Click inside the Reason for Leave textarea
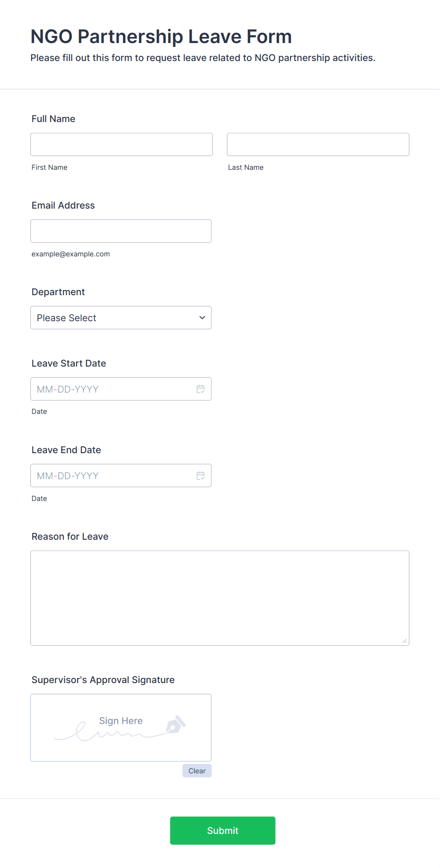The image size is (440, 868). point(220,598)
